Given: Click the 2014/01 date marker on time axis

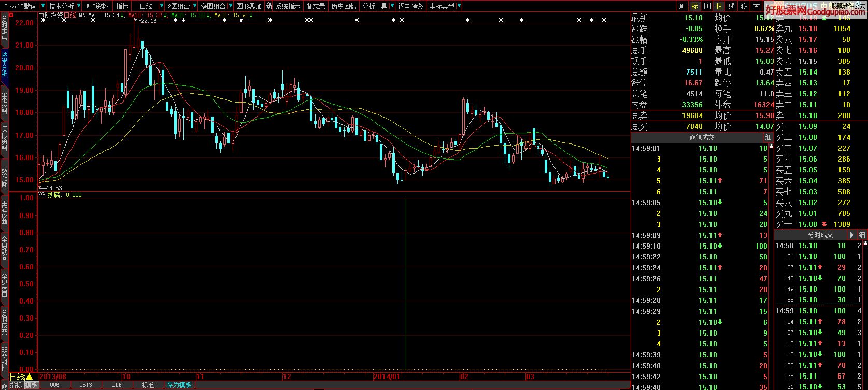Looking at the screenshot, I should [x=388, y=377].
